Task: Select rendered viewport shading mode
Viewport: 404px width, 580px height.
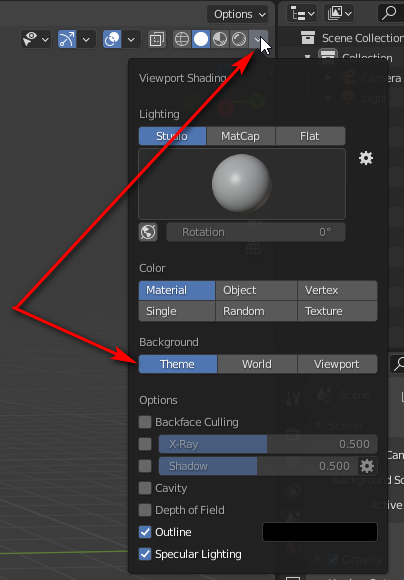Action: (x=239, y=39)
